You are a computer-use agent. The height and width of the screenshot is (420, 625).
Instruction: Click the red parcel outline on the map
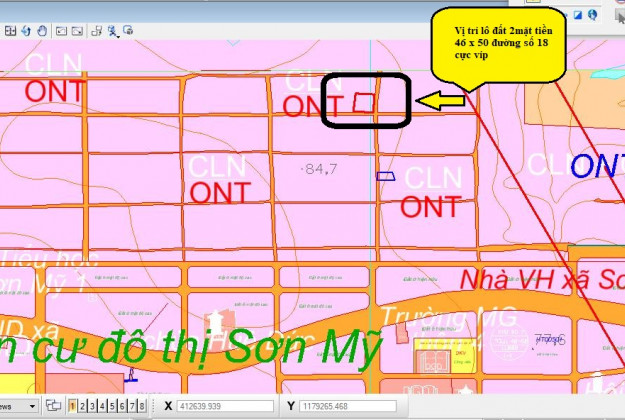(364, 102)
